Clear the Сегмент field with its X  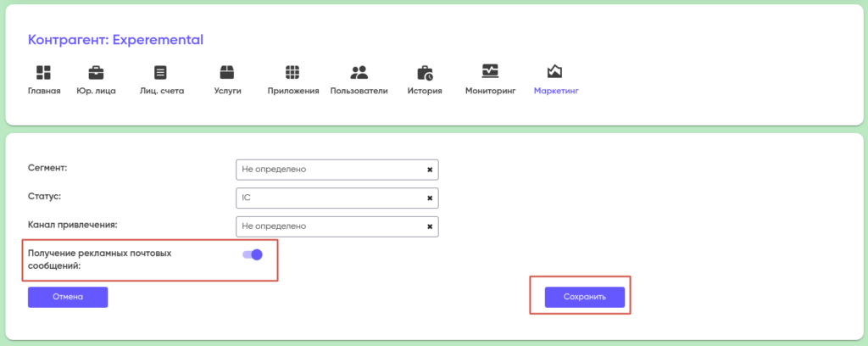(x=430, y=170)
